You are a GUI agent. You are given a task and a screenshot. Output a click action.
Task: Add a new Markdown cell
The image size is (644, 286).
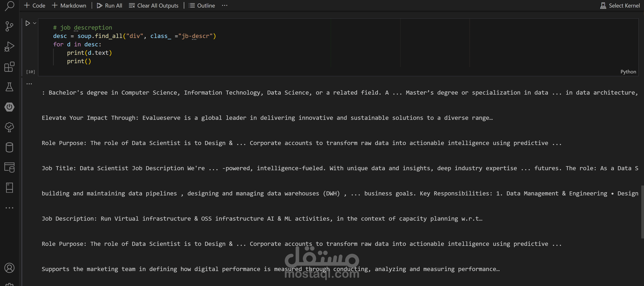(x=69, y=6)
